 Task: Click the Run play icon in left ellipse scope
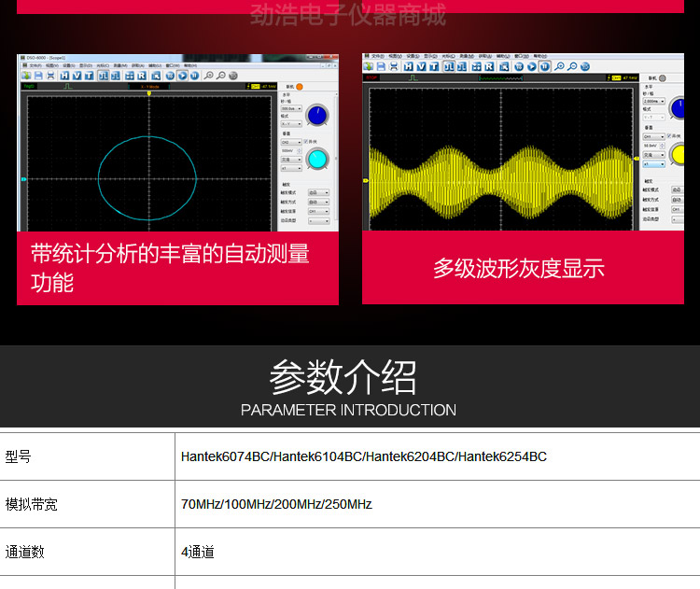tap(182, 76)
